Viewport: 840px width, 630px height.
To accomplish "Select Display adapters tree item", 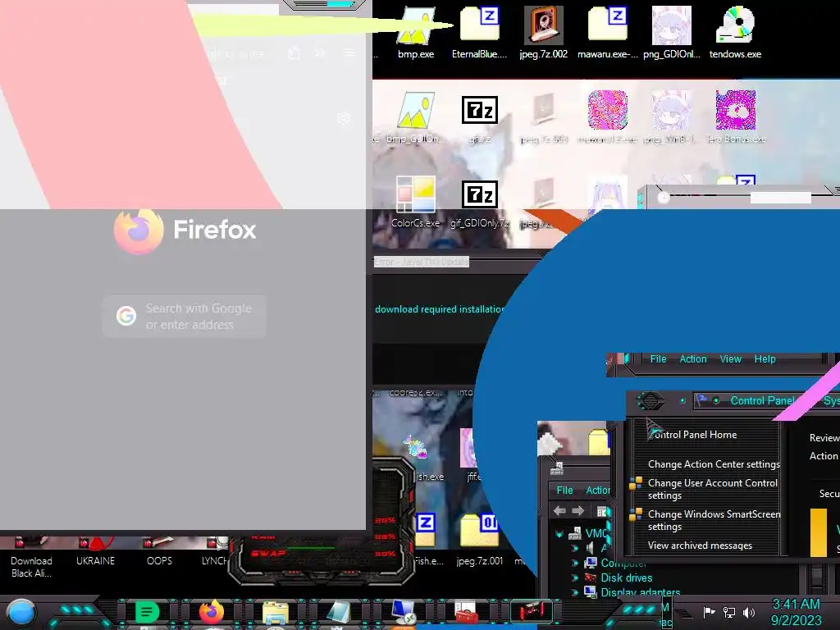I will pyautogui.click(x=640, y=592).
